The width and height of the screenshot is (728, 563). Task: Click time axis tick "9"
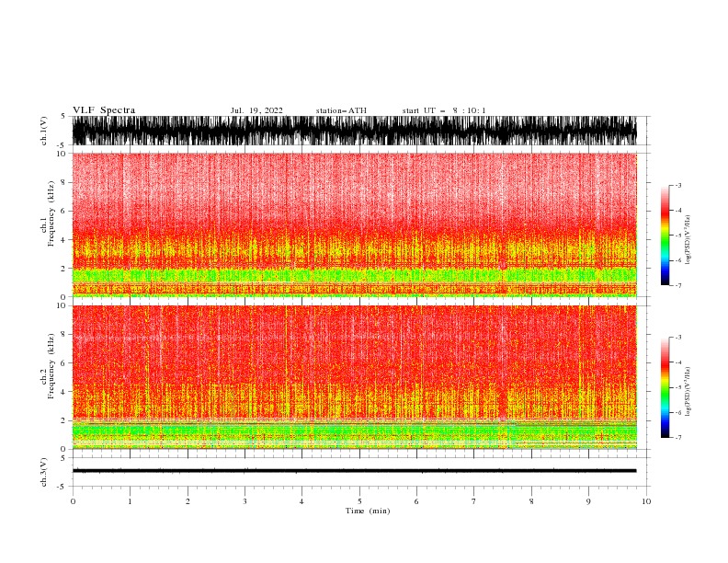coord(588,501)
